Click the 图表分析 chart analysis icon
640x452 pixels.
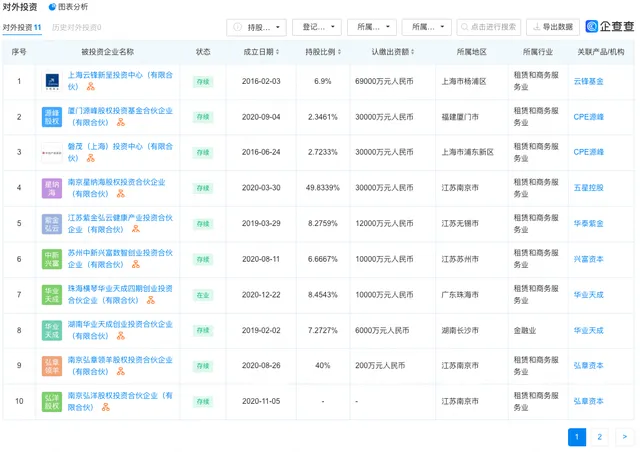tap(52, 6)
